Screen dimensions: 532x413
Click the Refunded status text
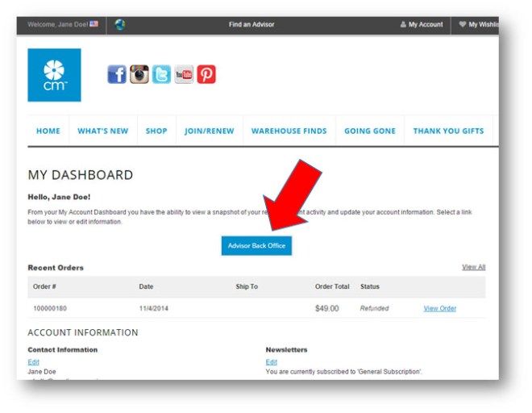point(374,308)
